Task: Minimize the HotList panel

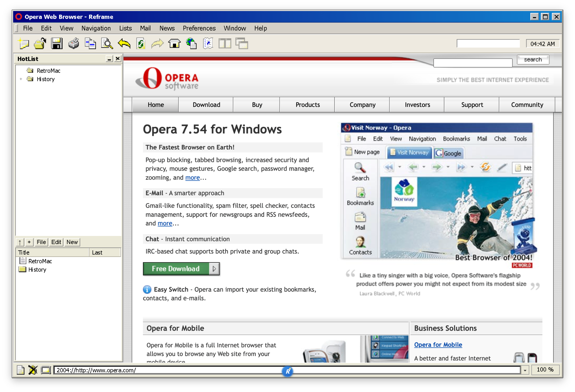Action: coord(109,59)
